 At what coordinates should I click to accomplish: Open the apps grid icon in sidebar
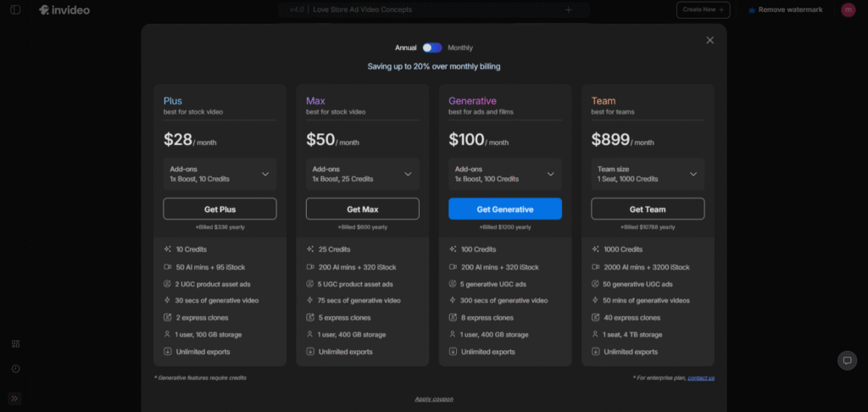click(x=15, y=343)
